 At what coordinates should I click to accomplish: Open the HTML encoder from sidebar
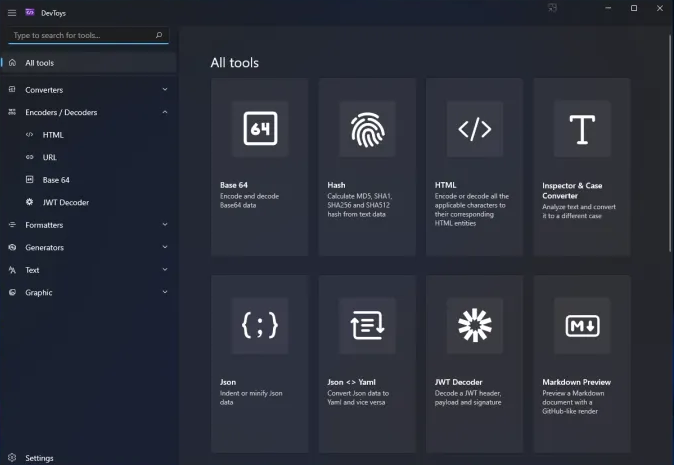(53, 135)
